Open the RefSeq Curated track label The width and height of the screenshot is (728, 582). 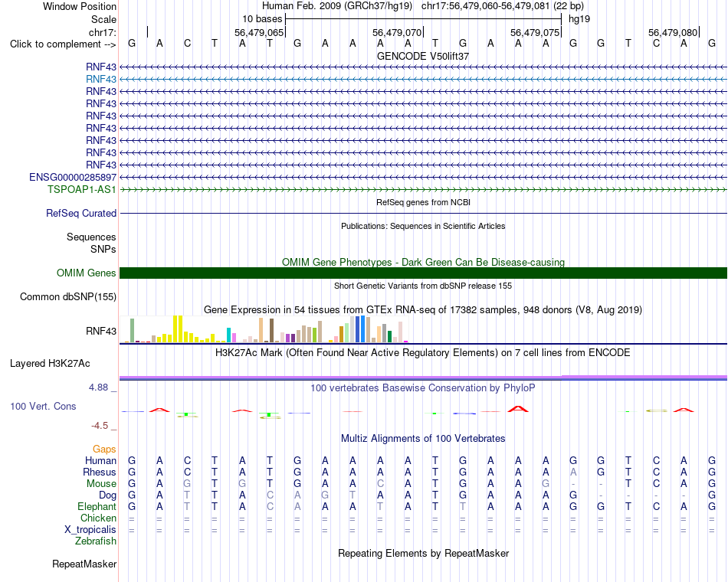point(80,213)
